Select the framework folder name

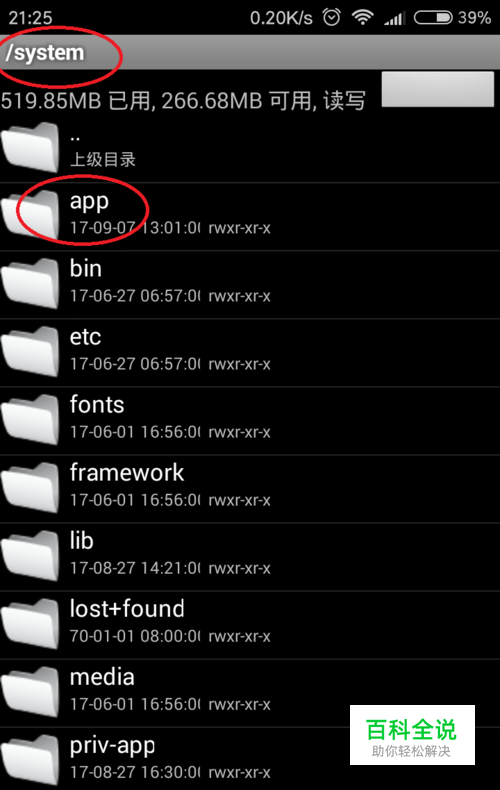click(x=127, y=473)
